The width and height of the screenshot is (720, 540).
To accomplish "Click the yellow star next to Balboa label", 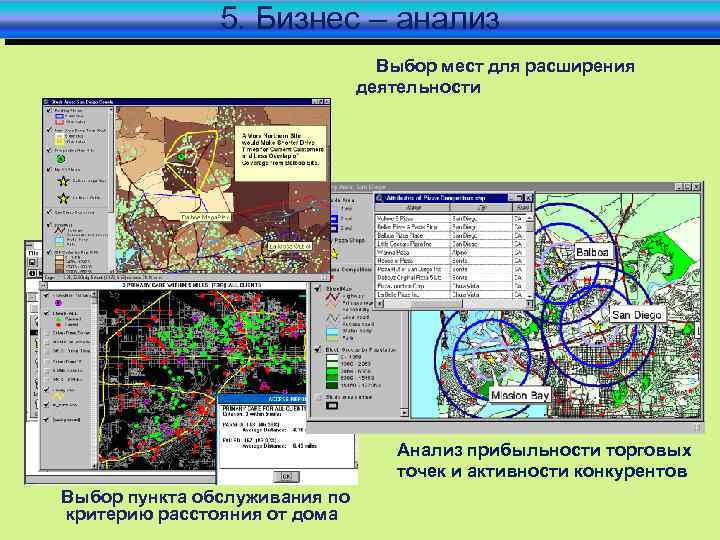I will [560, 265].
